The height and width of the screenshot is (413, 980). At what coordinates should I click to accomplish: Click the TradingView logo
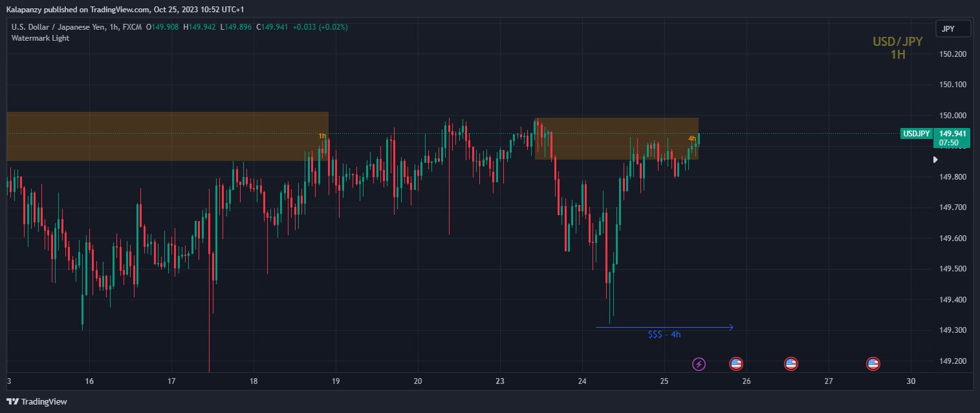pyautogui.click(x=37, y=401)
